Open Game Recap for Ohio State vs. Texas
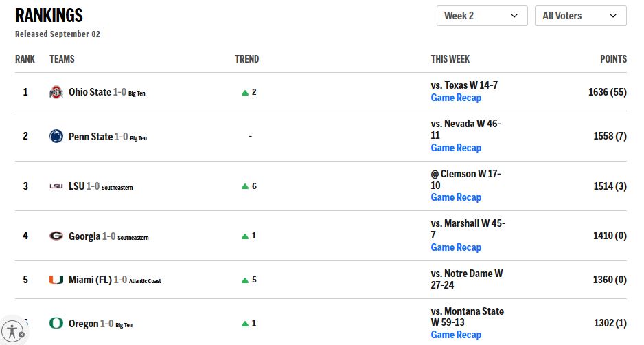644x345 pixels. tap(456, 98)
